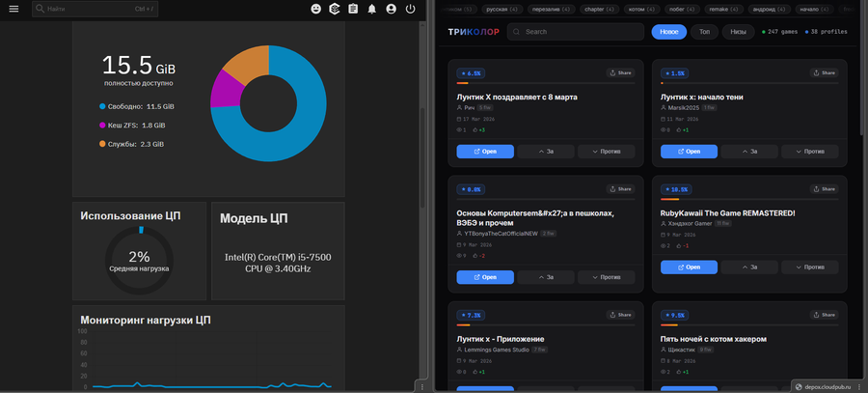Image resolution: width=868 pixels, height=393 pixels.
Task: Vote Против on RubyKawaii REMASTERED card
Action: pos(810,267)
